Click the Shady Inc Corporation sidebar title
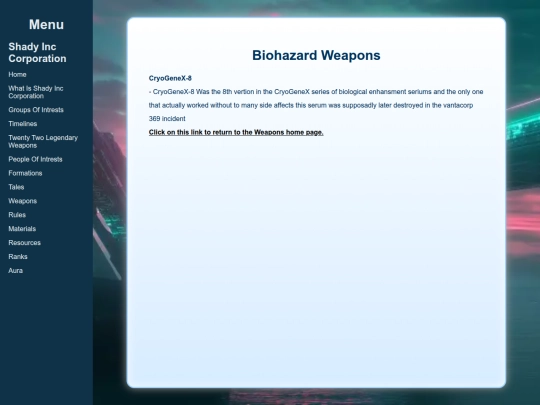540x405 pixels. point(37,52)
